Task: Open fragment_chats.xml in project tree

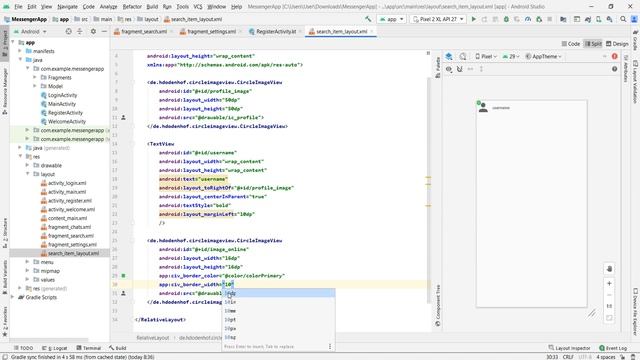Action: [x=69, y=227]
